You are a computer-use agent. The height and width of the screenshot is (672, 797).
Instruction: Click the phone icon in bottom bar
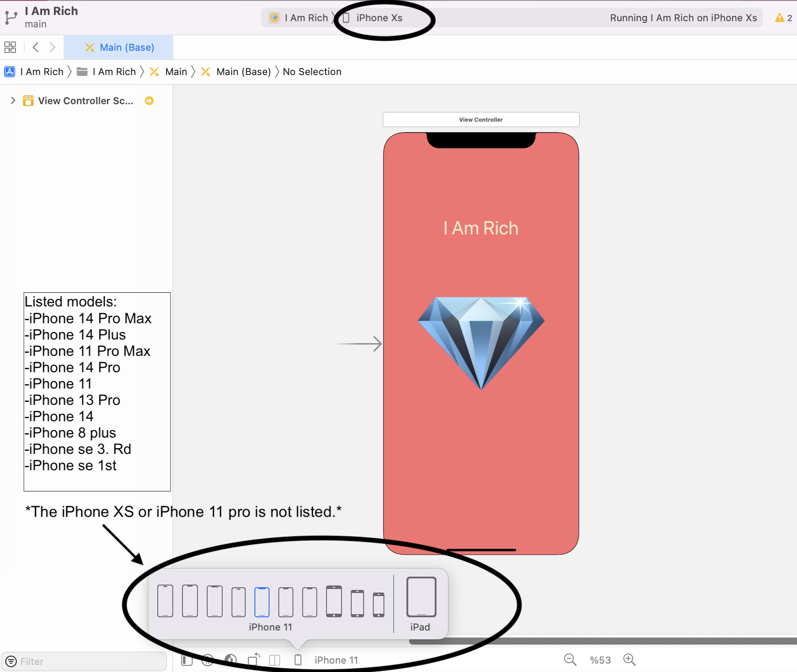tap(298, 660)
